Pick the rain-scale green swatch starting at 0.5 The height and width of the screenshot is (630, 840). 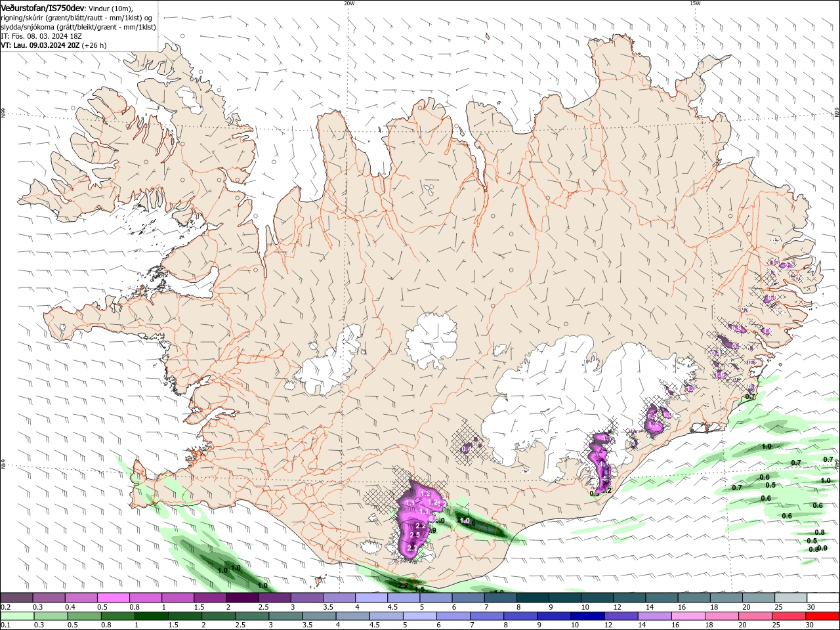point(85,616)
